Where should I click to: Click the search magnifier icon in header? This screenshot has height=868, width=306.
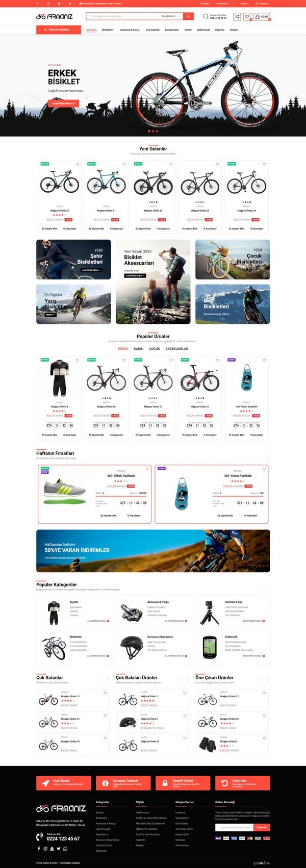tap(188, 16)
